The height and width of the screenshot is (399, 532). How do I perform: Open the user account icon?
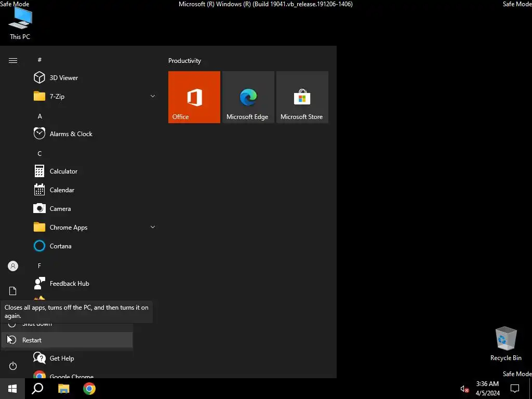click(x=13, y=266)
